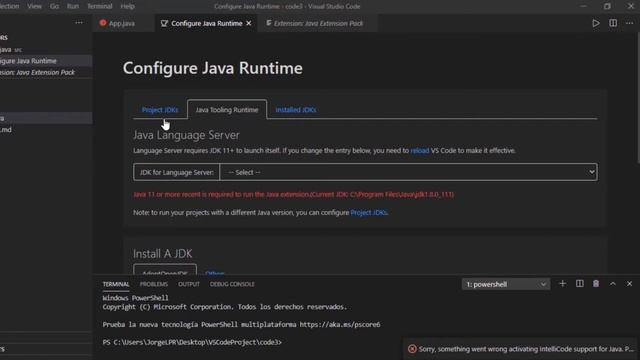Screen dimensions: 640x360
Task: Click the AdoptOpenJDK button
Action: (165, 270)
